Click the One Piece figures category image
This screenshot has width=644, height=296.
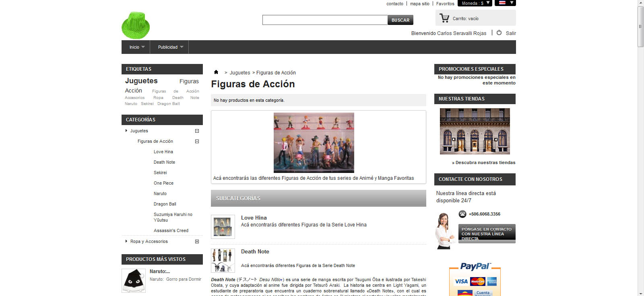(x=314, y=143)
